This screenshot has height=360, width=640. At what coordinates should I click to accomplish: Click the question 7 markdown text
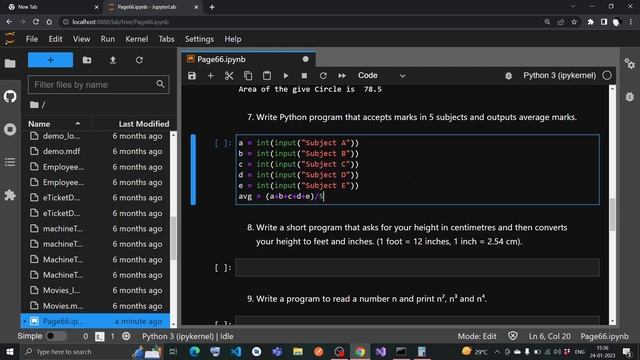point(412,117)
